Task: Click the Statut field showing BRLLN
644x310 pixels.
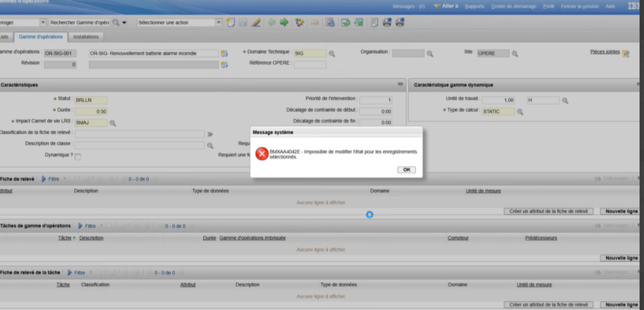Action: 91,100
